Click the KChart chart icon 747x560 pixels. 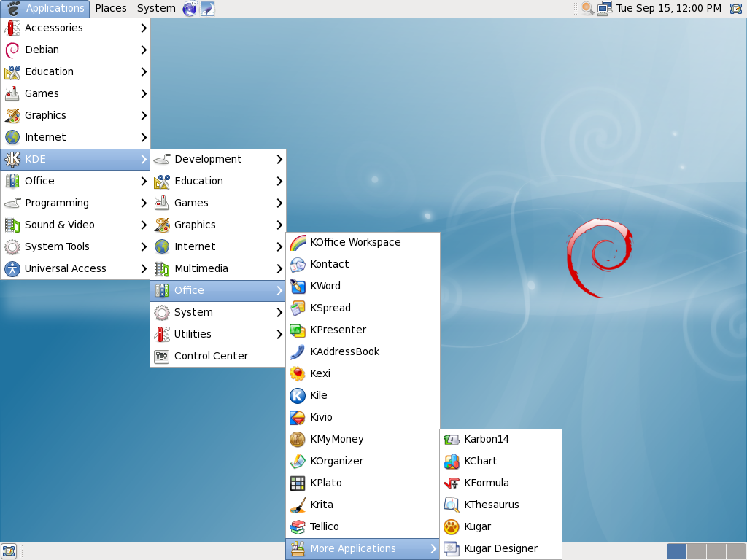(x=451, y=462)
